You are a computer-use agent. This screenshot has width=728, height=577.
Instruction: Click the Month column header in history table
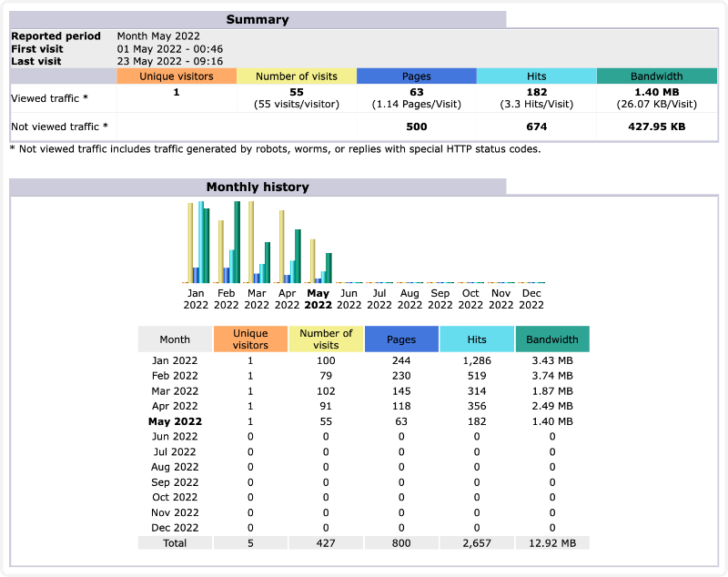click(175, 339)
